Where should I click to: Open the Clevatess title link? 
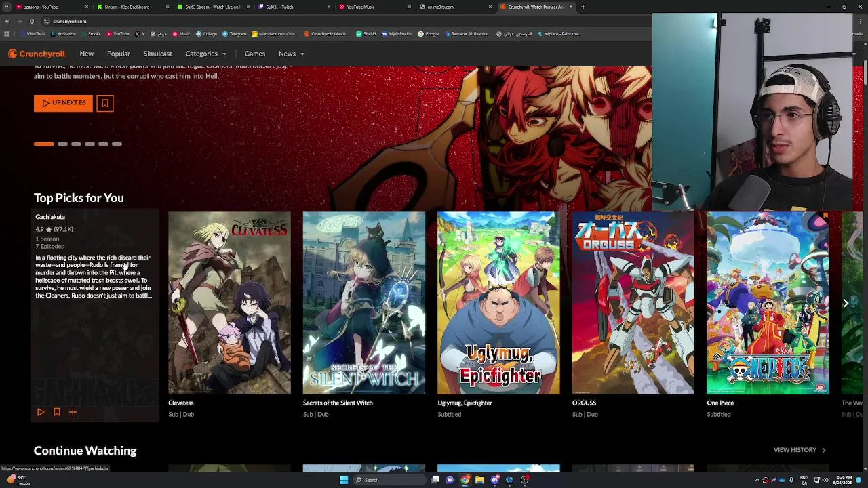coord(181,403)
